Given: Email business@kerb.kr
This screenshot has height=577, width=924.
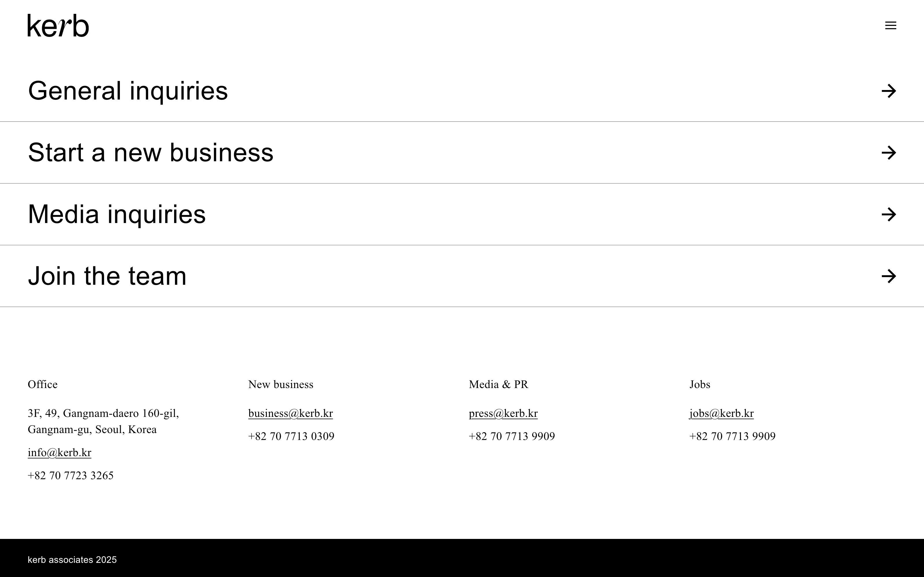Looking at the screenshot, I should coord(290,413).
